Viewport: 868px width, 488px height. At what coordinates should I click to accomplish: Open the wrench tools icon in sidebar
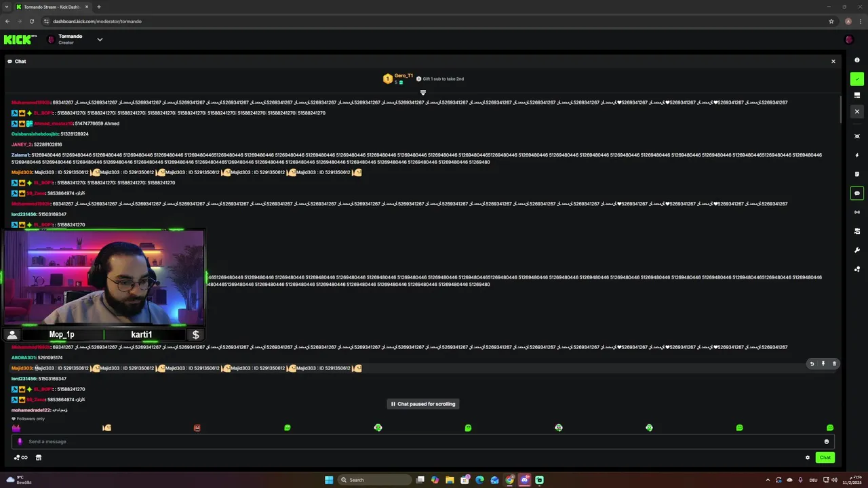(856, 250)
